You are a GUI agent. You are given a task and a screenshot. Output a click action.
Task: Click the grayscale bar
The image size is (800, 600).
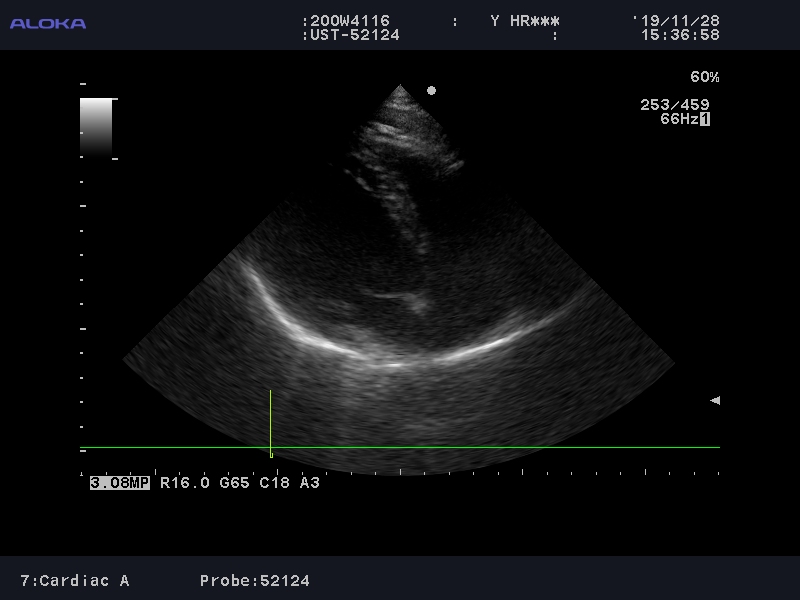pyautogui.click(x=96, y=125)
